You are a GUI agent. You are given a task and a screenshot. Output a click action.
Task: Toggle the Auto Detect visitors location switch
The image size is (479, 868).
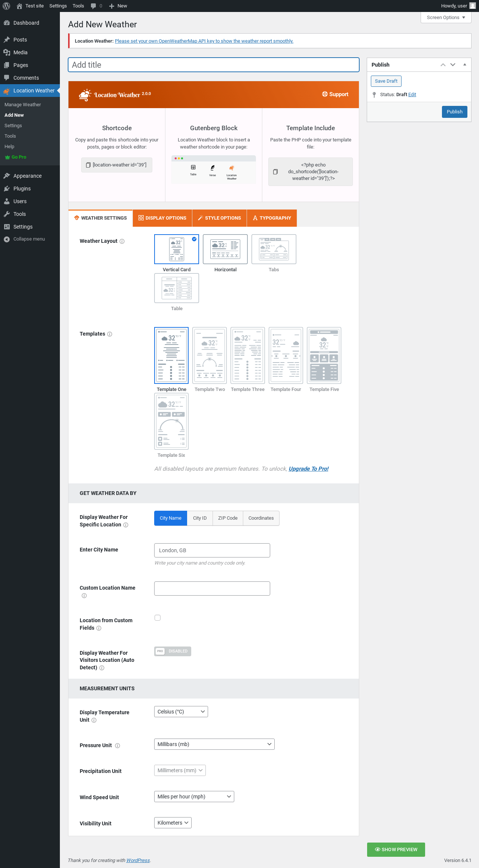[x=173, y=651]
